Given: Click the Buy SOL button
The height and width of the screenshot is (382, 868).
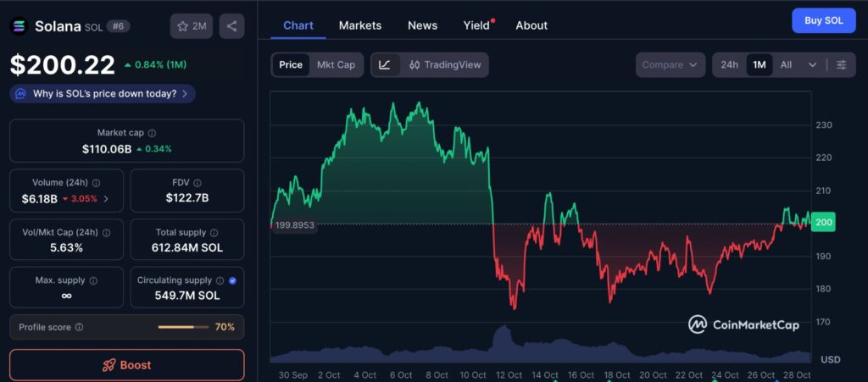Looking at the screenshot, I should click(x=824, y=20).
